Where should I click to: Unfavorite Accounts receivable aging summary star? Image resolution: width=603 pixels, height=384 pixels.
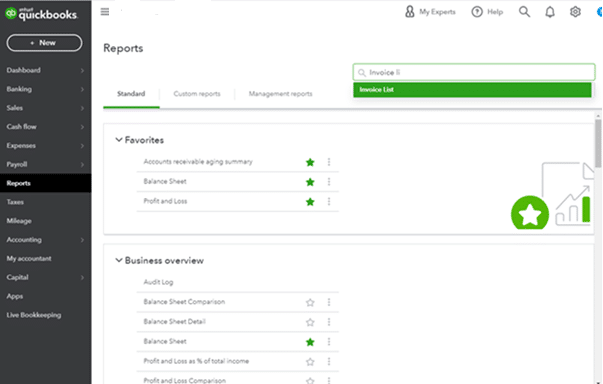(310, 162)
